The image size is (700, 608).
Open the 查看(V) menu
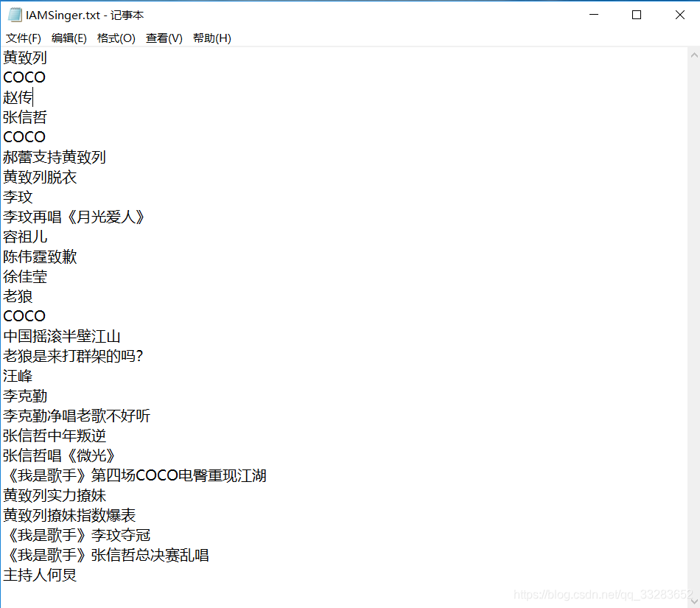click(164, 38)
